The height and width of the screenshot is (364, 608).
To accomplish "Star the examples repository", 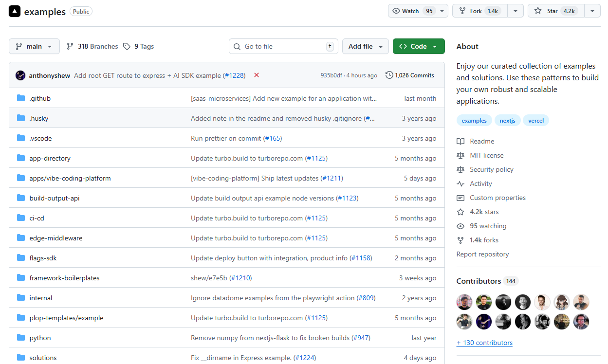I will (556, 11).
